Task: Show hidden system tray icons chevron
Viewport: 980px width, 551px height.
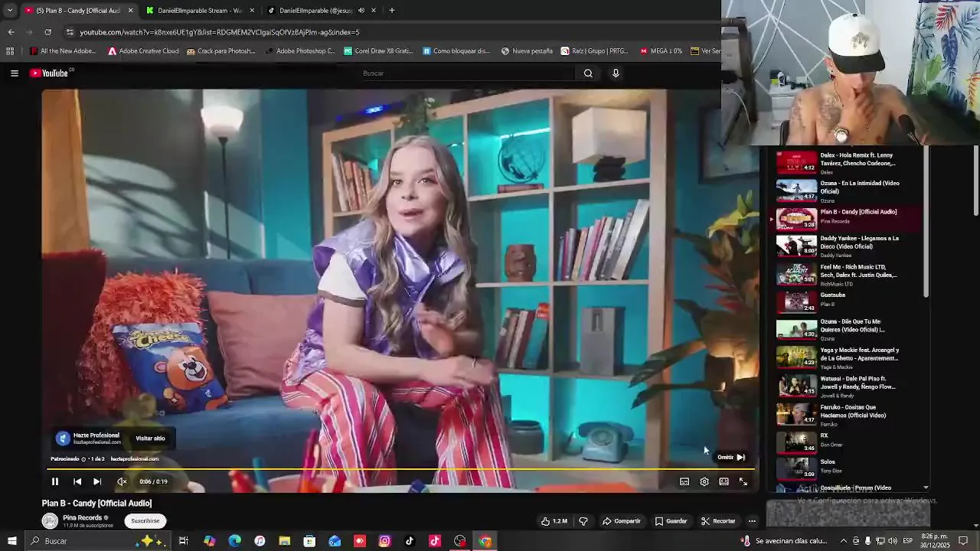Action: click(x=843, y=541)
